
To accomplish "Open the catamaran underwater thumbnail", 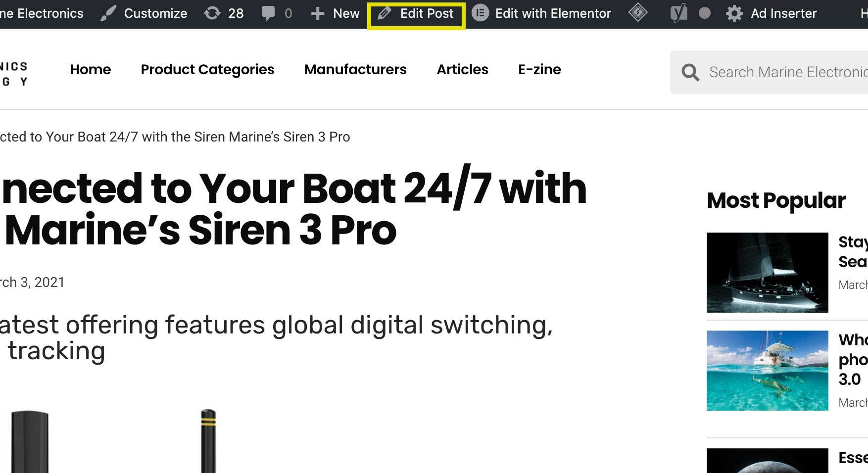I will [x=767, y=371].
